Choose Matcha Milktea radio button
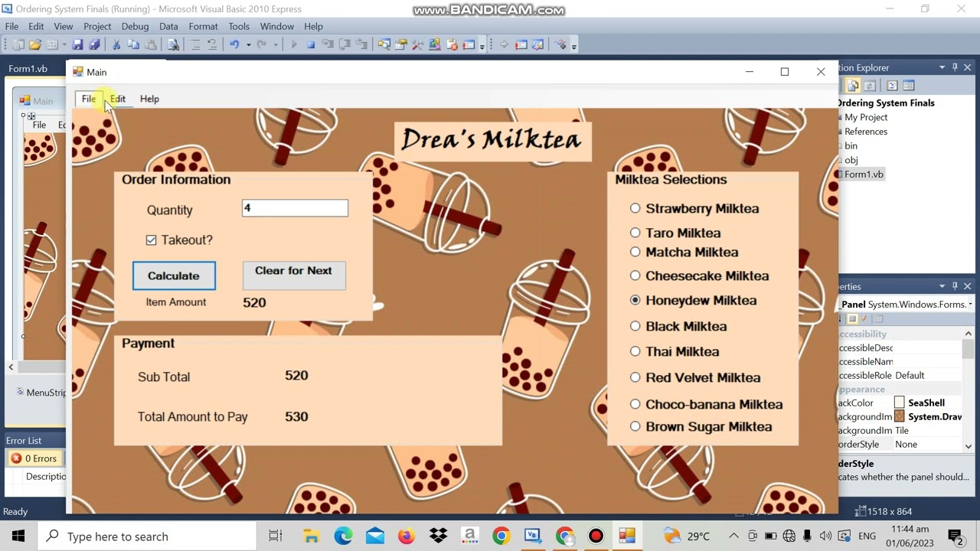Screen dimensions: 980x551 635,252
